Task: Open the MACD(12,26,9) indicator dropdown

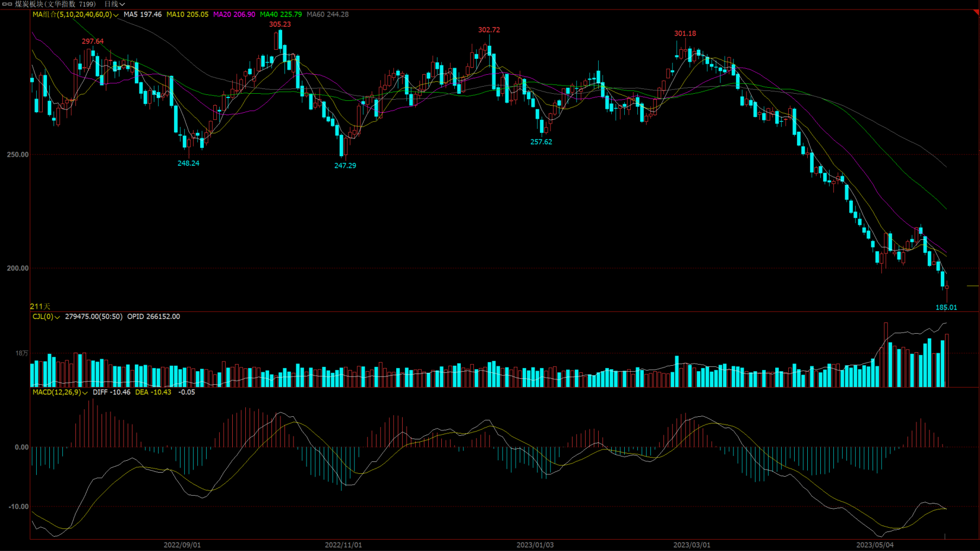Action: (60, 392)
